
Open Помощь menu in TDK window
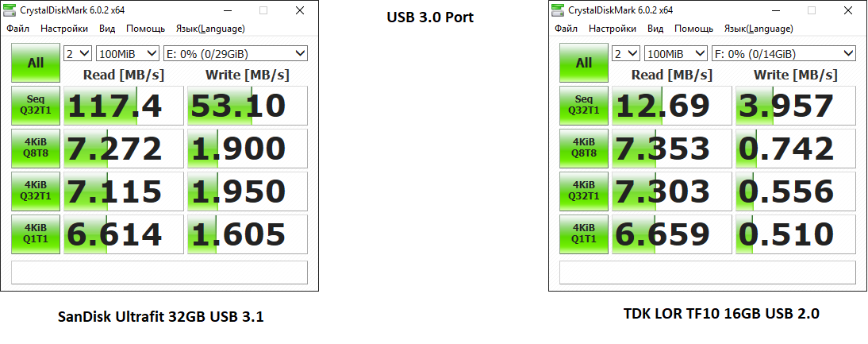pyautogui.click(x=693, y=29)
